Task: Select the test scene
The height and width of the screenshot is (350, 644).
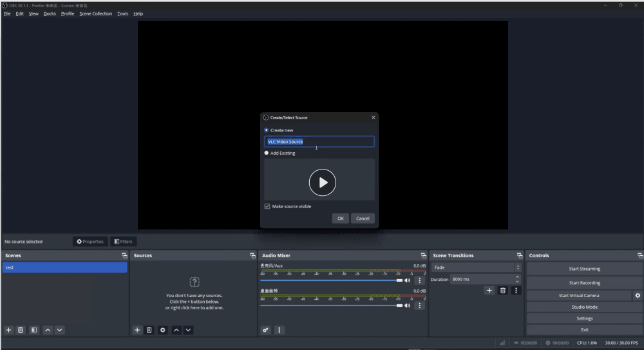Action: click(65, 267)
